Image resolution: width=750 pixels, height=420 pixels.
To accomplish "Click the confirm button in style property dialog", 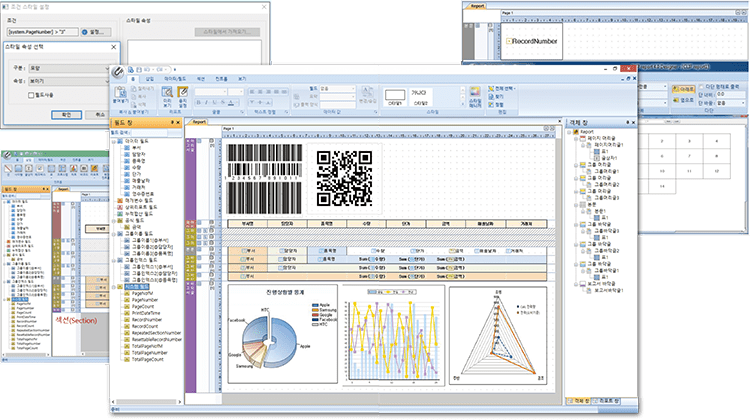I will tap(66, 115).
